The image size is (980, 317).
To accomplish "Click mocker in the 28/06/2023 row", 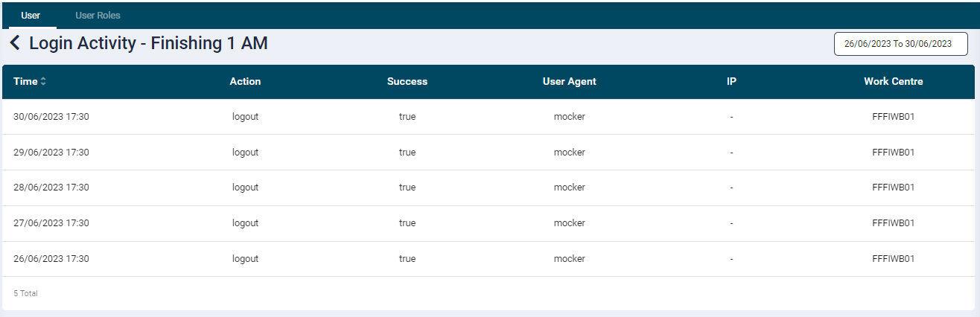I will [x=570, y=188].
